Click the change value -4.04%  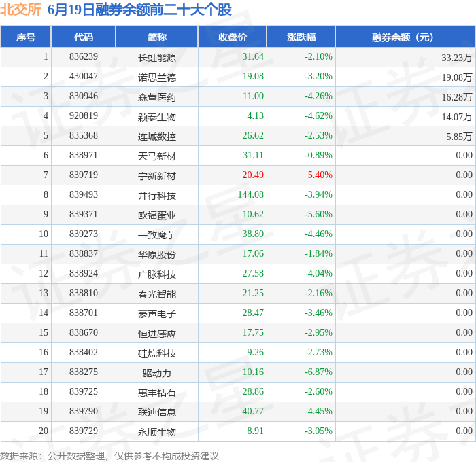[318, 274]
